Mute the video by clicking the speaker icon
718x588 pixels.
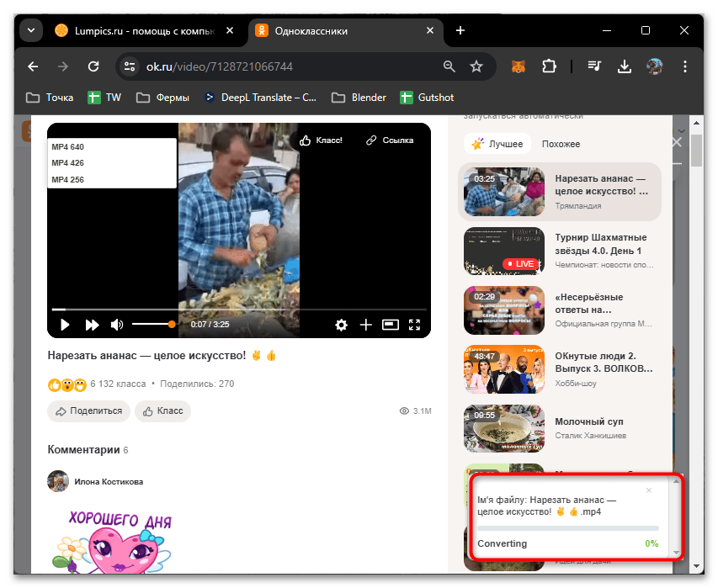[x=115, y=324]
